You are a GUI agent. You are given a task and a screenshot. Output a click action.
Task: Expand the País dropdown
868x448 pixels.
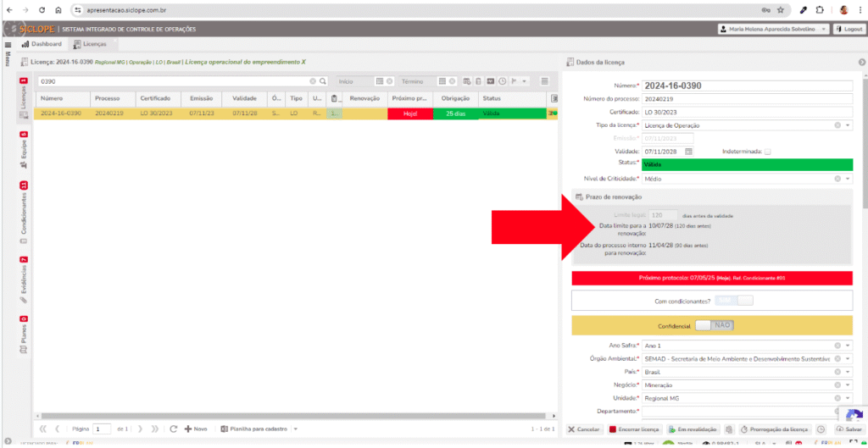[849, 372]
